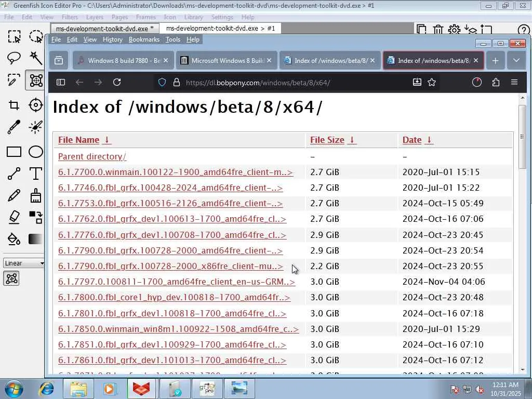Switch to ms-development-toolkit-dvd.exe * document tab
532x399 pixels.
click(104, 29)
